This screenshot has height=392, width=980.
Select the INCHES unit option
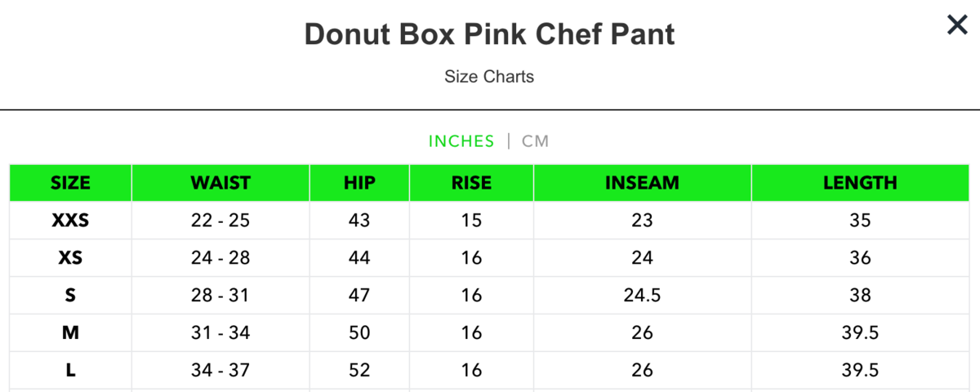point(461,141)
